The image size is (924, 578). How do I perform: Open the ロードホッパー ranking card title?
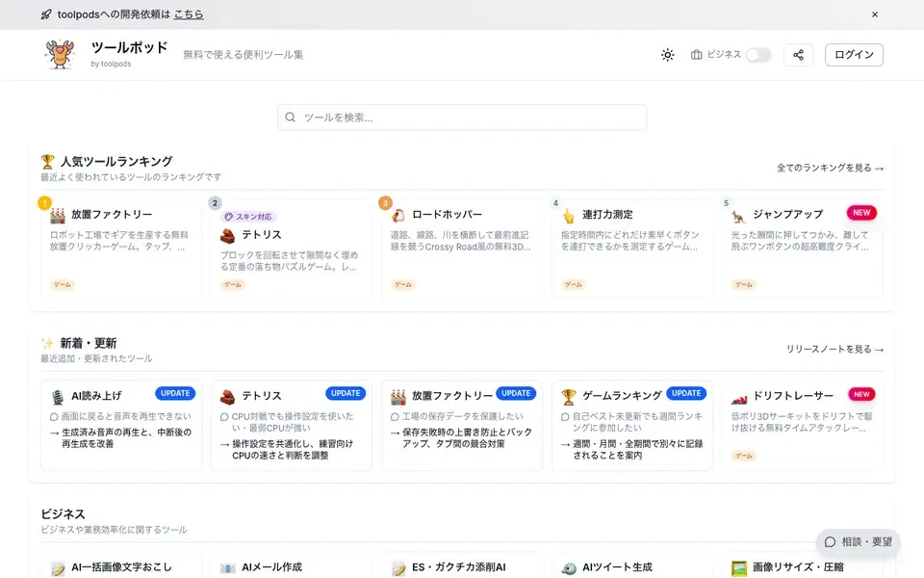447,215
